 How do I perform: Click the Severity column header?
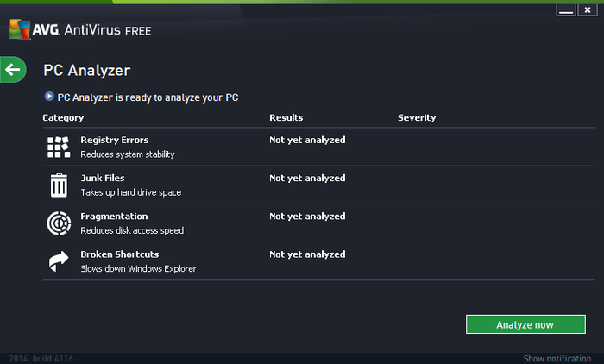click(x=417, y=117)
